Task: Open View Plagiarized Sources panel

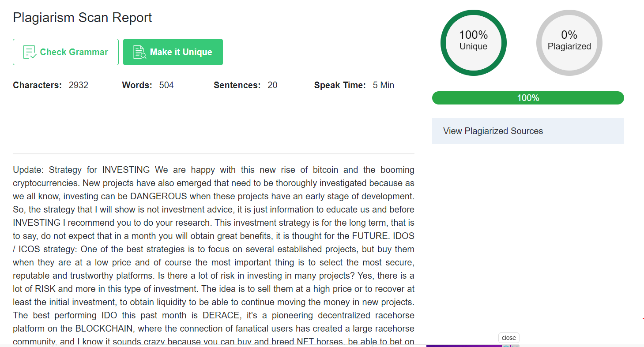Action: tap(528, 131)
